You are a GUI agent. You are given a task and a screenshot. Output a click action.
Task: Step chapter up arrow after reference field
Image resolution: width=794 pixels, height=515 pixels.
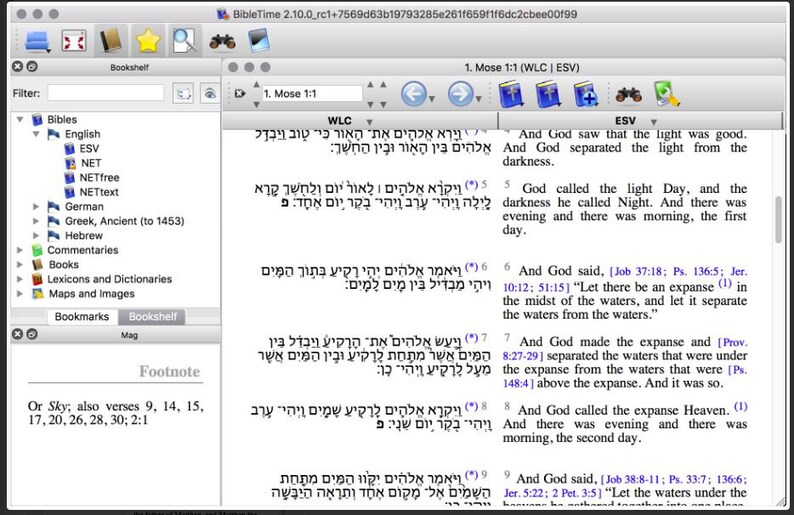371,84
